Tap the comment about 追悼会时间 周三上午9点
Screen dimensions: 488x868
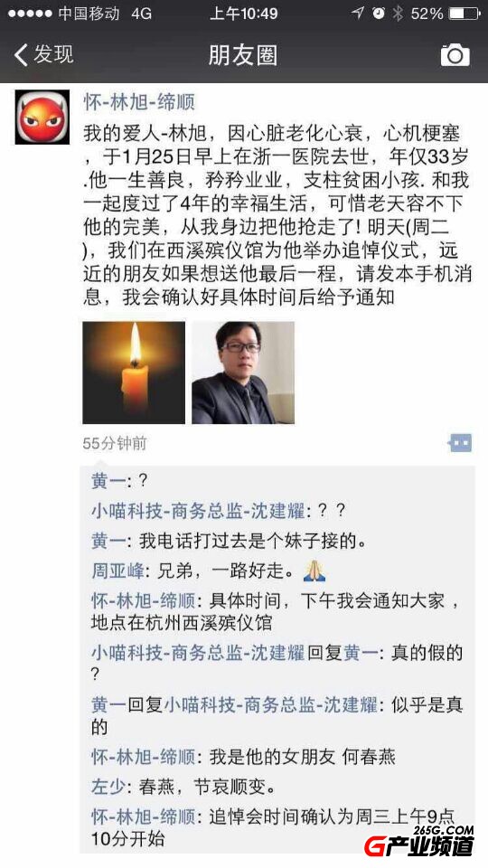pyautogui.click(x=273, y=826)
